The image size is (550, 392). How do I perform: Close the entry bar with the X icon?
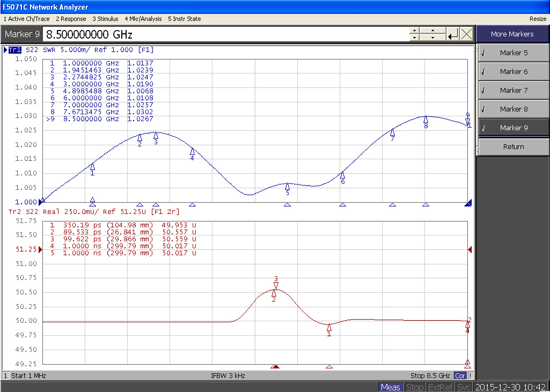(x=466, y=34)
